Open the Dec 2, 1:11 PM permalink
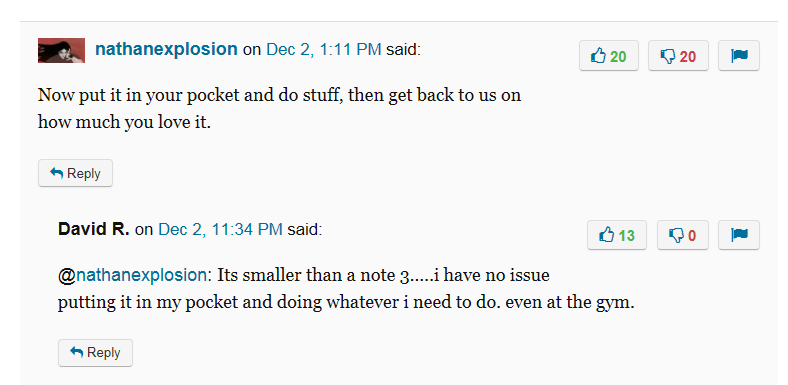The width and height of the screenshot is (788, 385). pyautogui.click(x=324, y=50)
